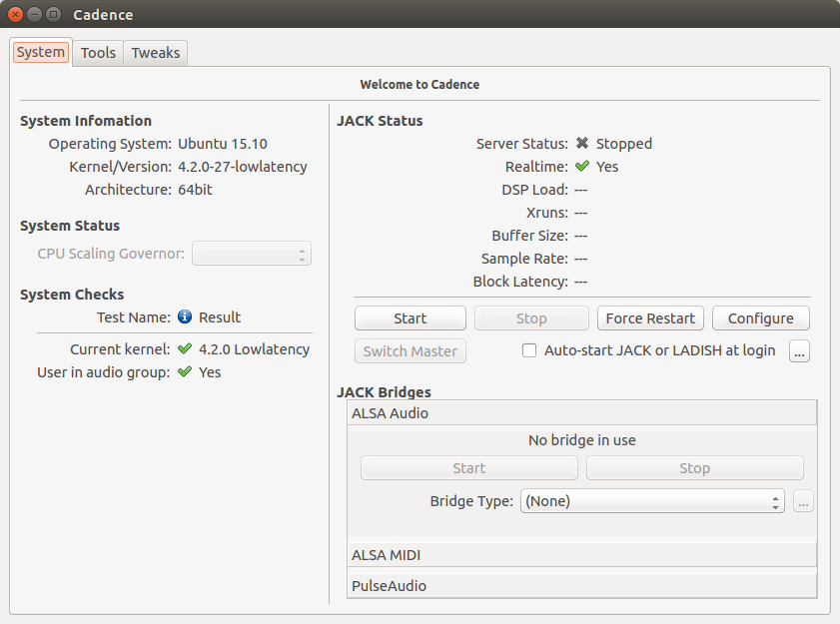Select the '64bit' architecture value
The image size is (840, 624).
point(195,190)
